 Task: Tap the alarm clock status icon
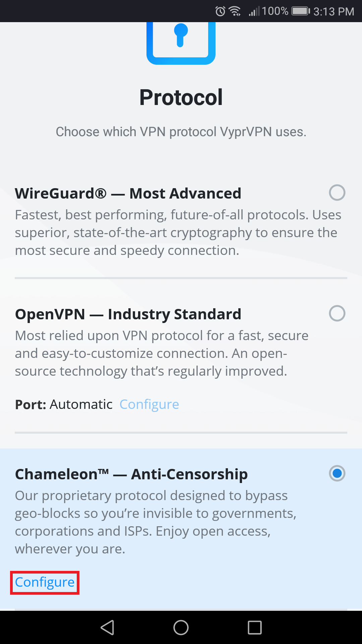220,11
